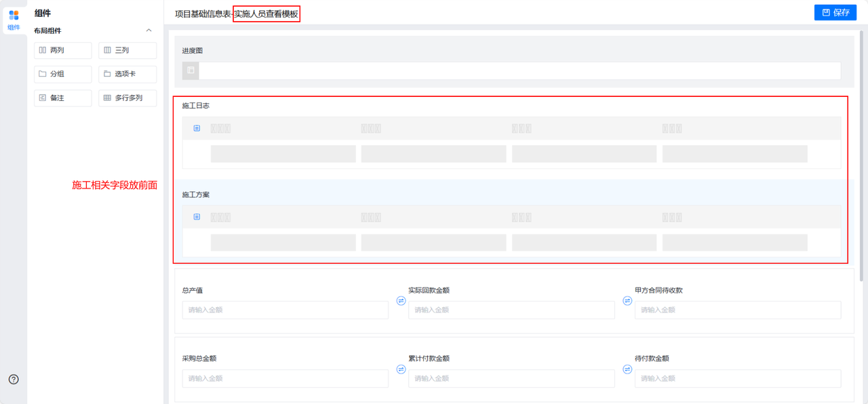Pick the 备注 layout component
Screen dimensions: 868x404
coord(62,98)
